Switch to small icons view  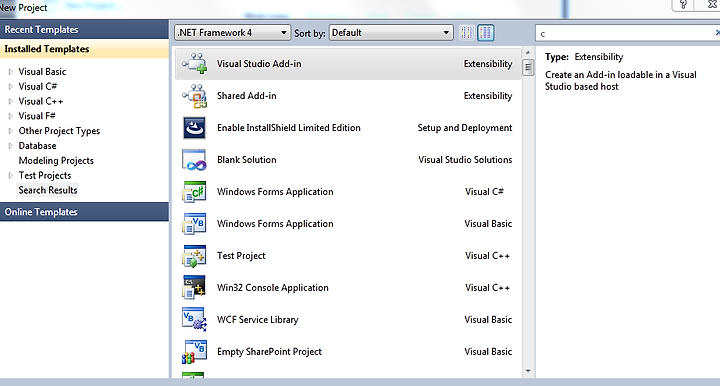pyautogui.click(x=467, y=33)
